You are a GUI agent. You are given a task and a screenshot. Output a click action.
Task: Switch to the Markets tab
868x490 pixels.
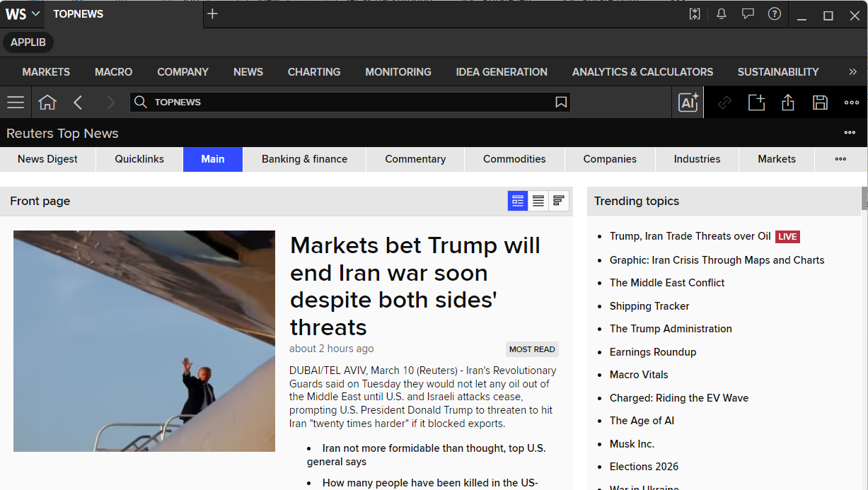[777, 159]
